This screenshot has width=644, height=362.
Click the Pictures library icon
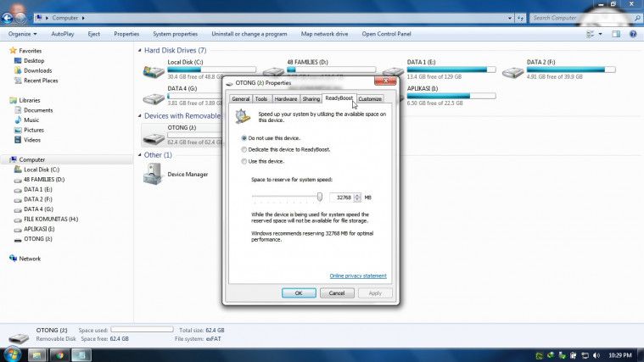click(x=18, y=130)
